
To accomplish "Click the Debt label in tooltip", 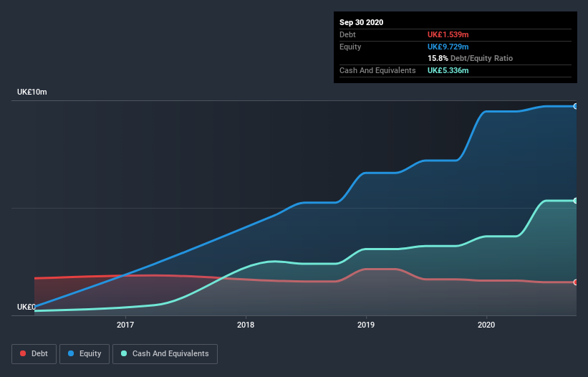I will pos(347,34).
